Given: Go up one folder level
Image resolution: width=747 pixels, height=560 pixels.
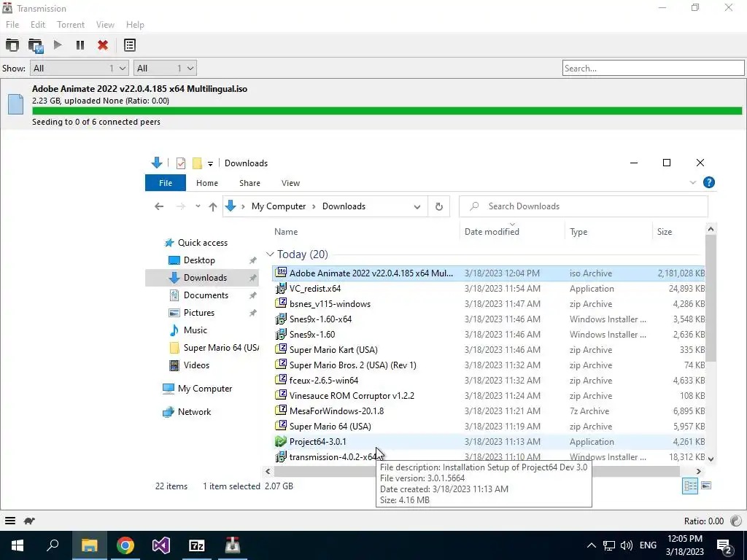Looking at the screenshot, I should (x=213, y=206).
